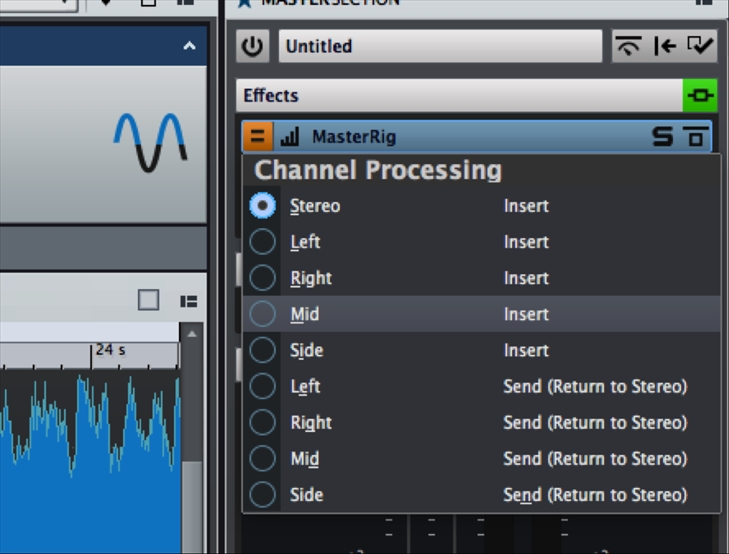Viewport: 729px width, 554px height.
Task: Click the vertical scrollbar thumb beside the waveform
Action: click(x=192, y=507)
